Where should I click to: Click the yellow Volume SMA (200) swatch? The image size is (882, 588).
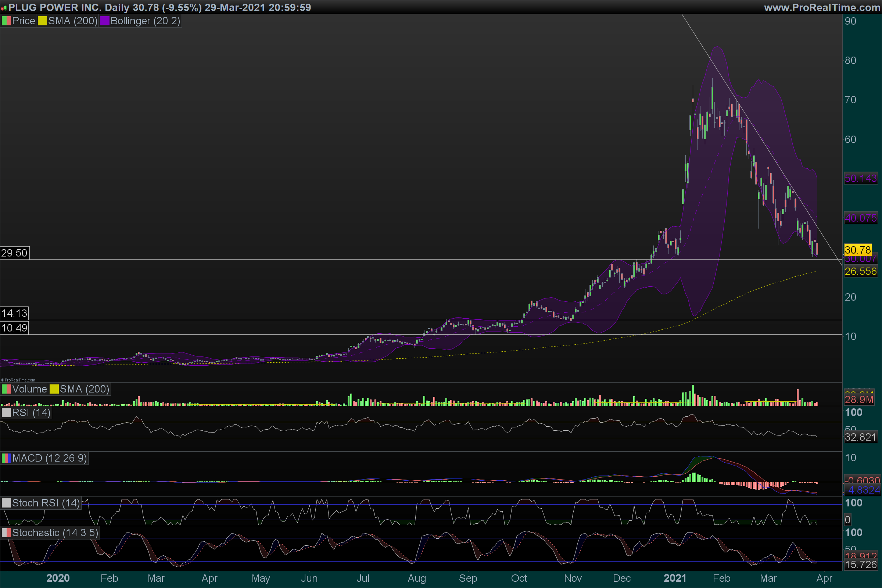pyautogui.click(x=54, y=389)
